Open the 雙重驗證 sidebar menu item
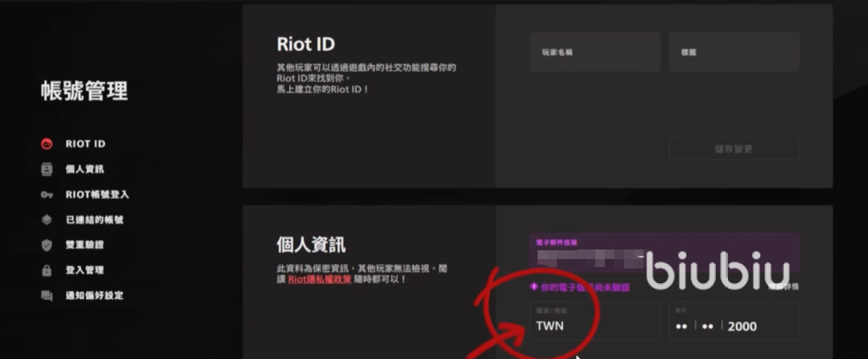The height and width of the screenshot is (359, 868). tap(85, 245)
